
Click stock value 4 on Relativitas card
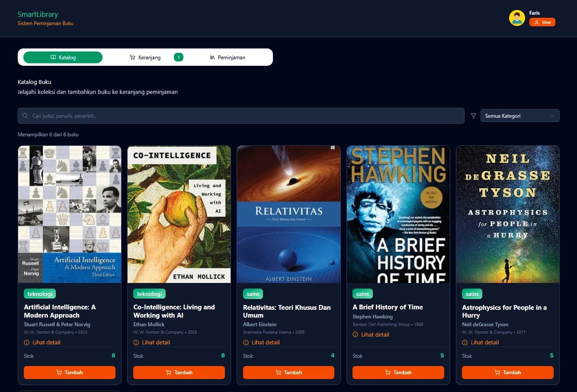click(333, 355)
